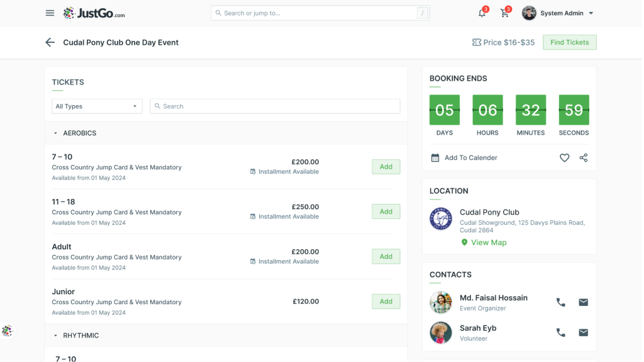Click Installment Available for 7 – 10 ticket
This screenshot has height=362, width=644.
click(x=284, y=171)
